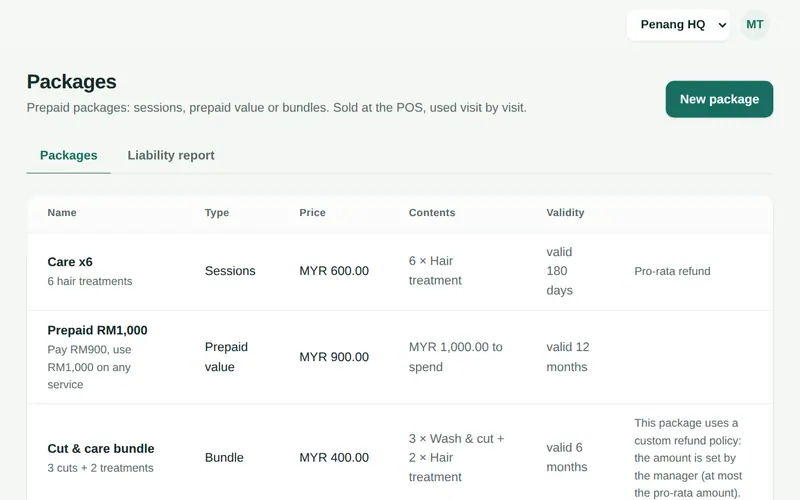Click the Packages page heading
This screenshot has width=800, height=500.
pyautogui.click(x=71, y=82)
